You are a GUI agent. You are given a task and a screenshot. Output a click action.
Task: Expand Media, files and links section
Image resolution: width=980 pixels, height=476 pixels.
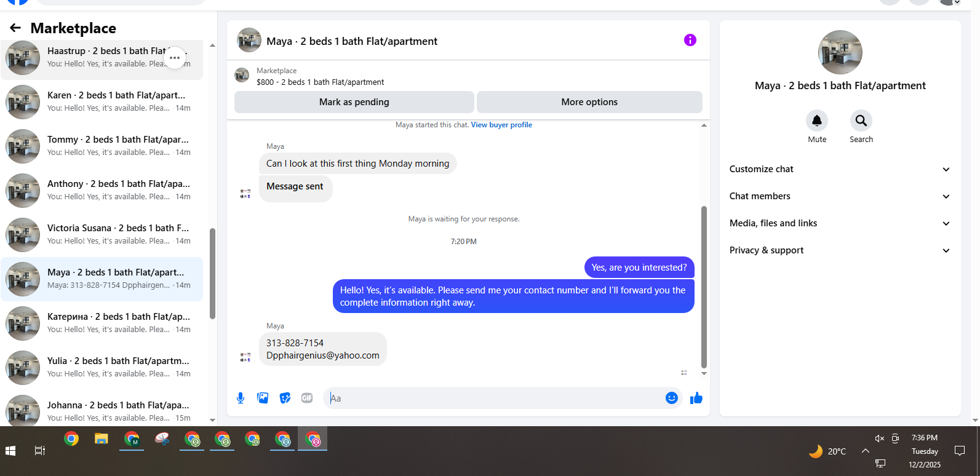[840, 223]
